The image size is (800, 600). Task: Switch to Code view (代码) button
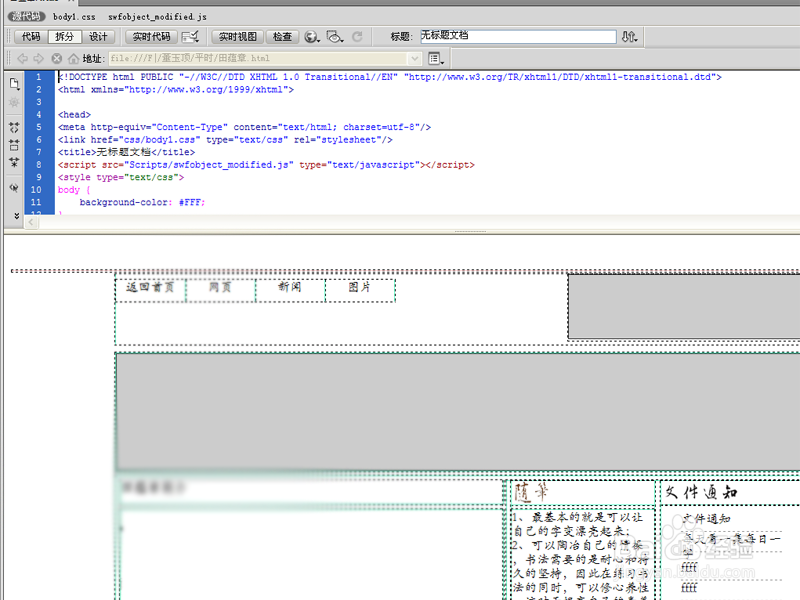[x=31, y=37]
